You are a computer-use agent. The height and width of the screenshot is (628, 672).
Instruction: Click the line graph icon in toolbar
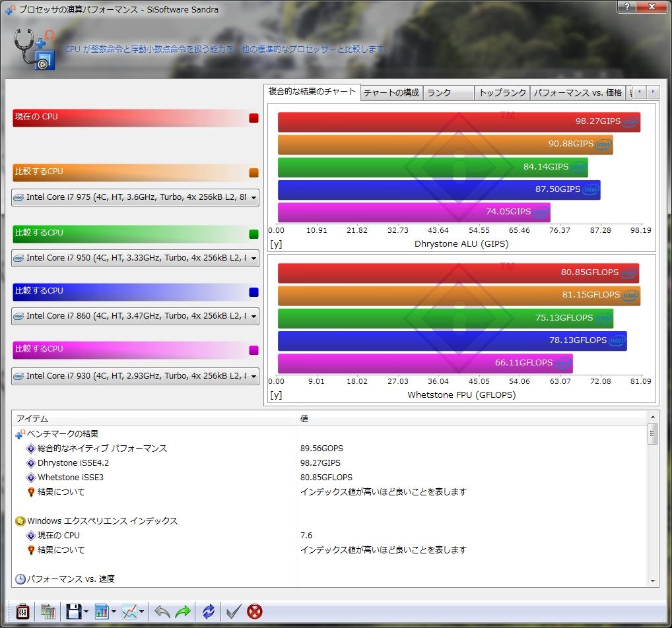coord(129,612)
